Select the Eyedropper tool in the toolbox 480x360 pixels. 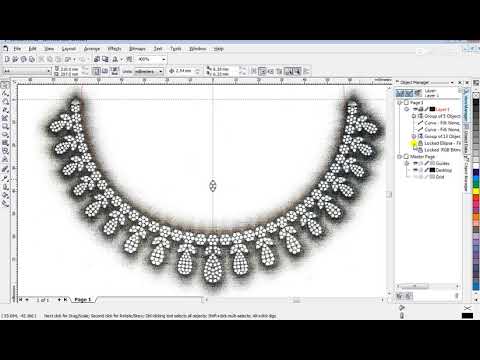point(5,178)
